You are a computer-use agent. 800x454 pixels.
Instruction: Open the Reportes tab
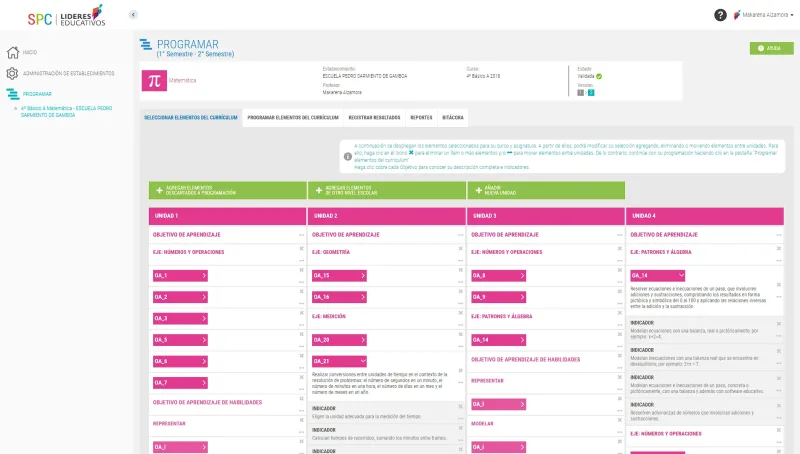pyautogui.click(x=421, y=118)
